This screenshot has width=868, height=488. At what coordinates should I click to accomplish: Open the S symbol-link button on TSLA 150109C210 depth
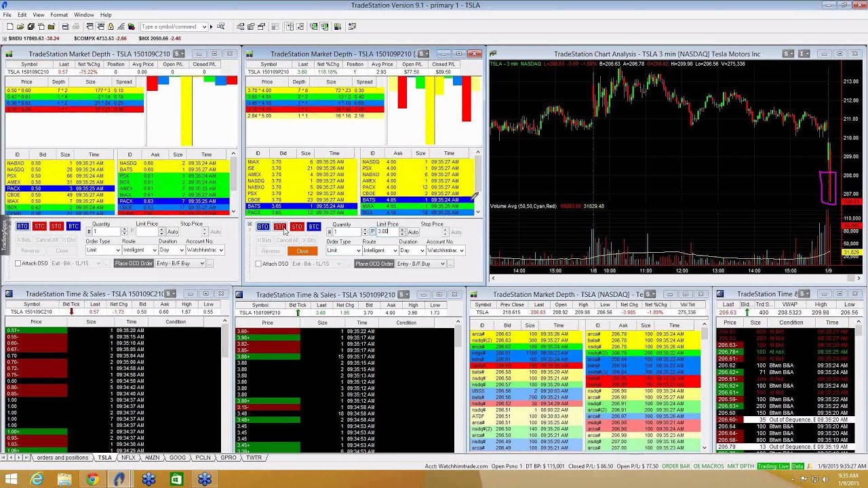178,54
